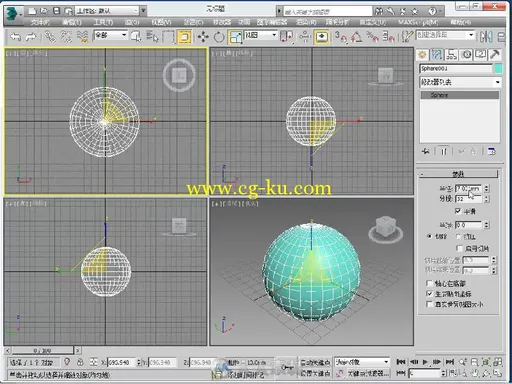Toggle Keyboard Shortcut Override icon
The height and width of the screenshot is (384, 512).
[x=321, y=37]
